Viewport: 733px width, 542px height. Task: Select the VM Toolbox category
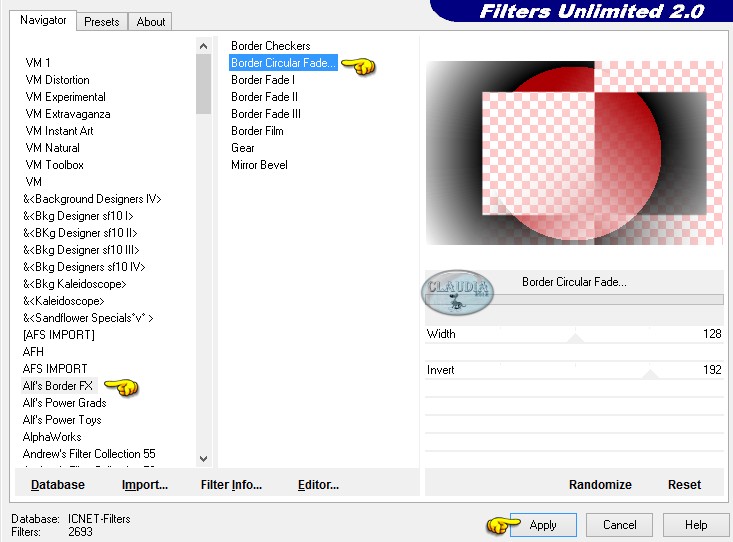pos(54,165)
